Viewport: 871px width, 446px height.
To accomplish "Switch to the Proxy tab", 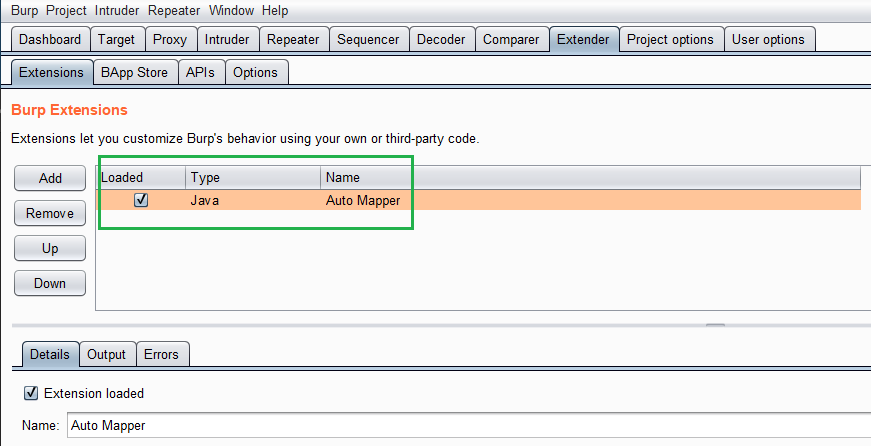I will pos(170,39).
